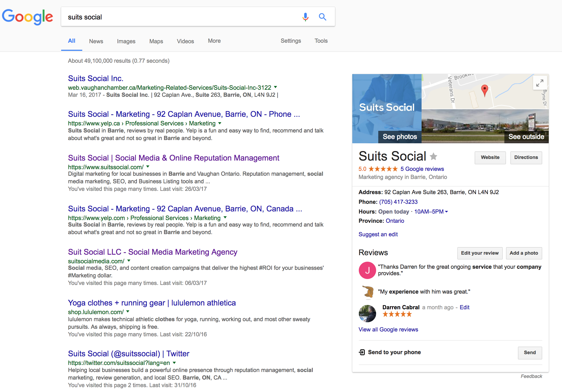The image size is (562, 392).
Task: Expand the map with the arrows icon
Action: (540, 83)
